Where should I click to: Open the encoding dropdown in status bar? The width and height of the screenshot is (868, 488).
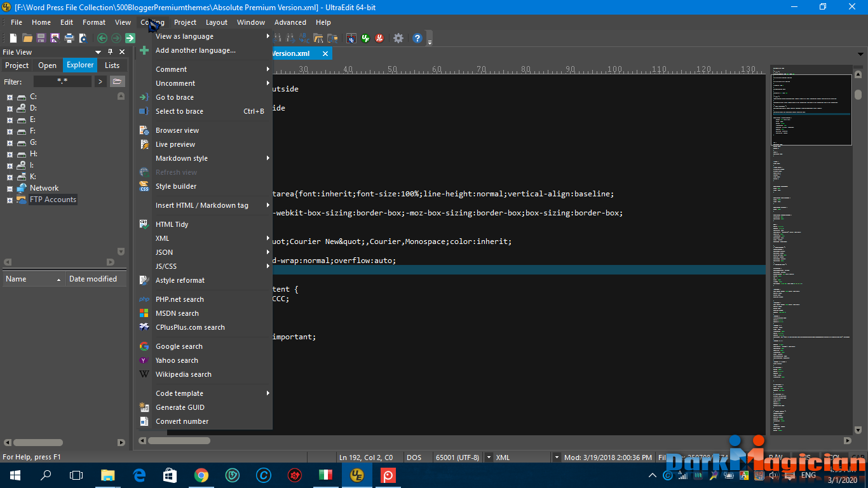tap(489, 457)
